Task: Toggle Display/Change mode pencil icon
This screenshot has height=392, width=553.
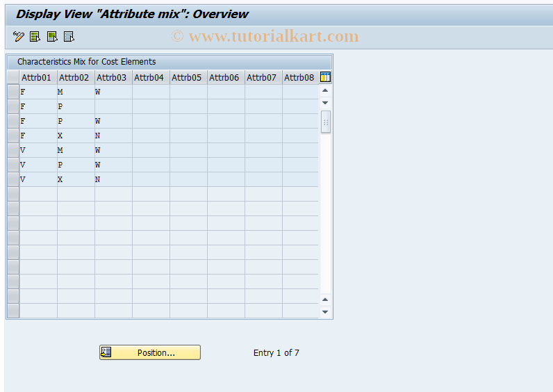Action: pyautogui.click(x=18, y=36)
